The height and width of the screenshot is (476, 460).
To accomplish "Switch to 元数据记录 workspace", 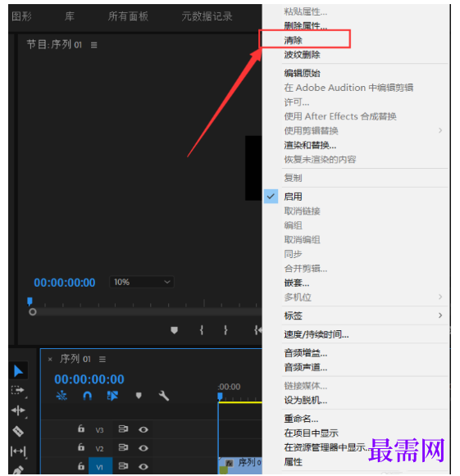I will (x=207, y=16).
